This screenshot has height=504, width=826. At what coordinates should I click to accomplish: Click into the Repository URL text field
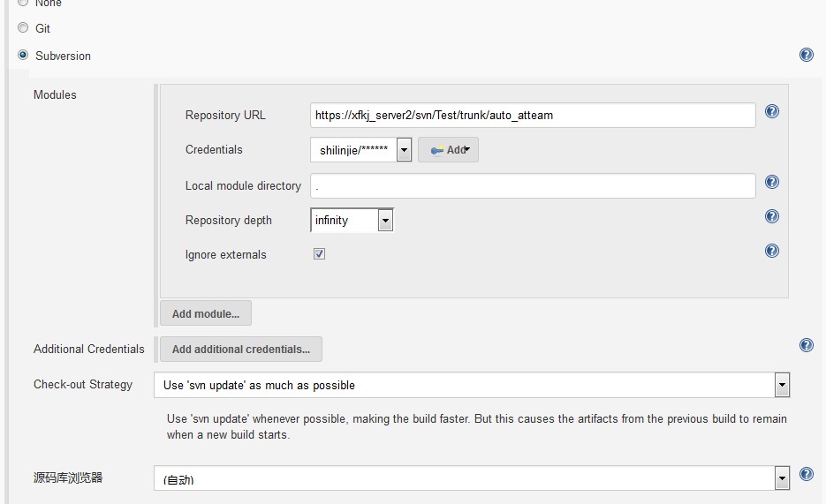click(x=533, y=116)
